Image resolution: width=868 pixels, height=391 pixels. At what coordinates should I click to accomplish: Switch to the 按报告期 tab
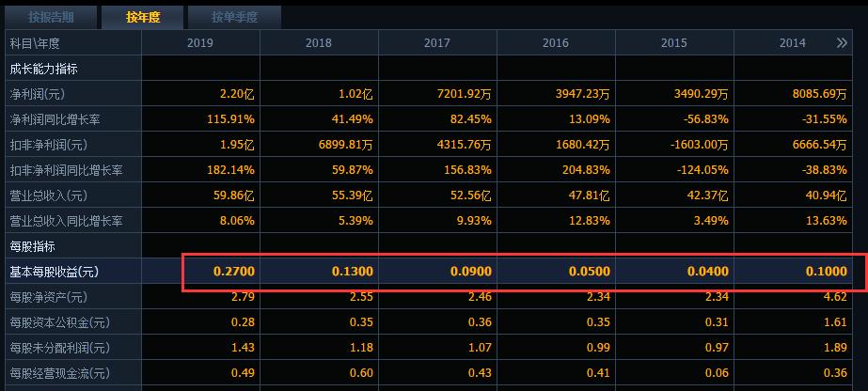click(x=51, y=17)
